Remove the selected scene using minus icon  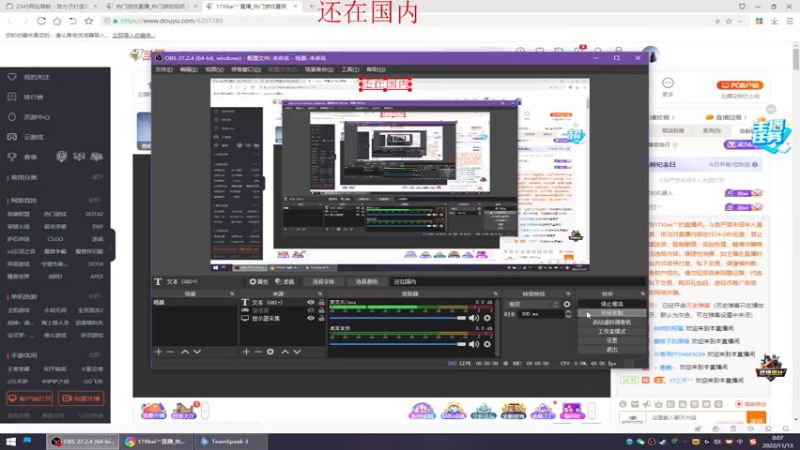(170, 352)
